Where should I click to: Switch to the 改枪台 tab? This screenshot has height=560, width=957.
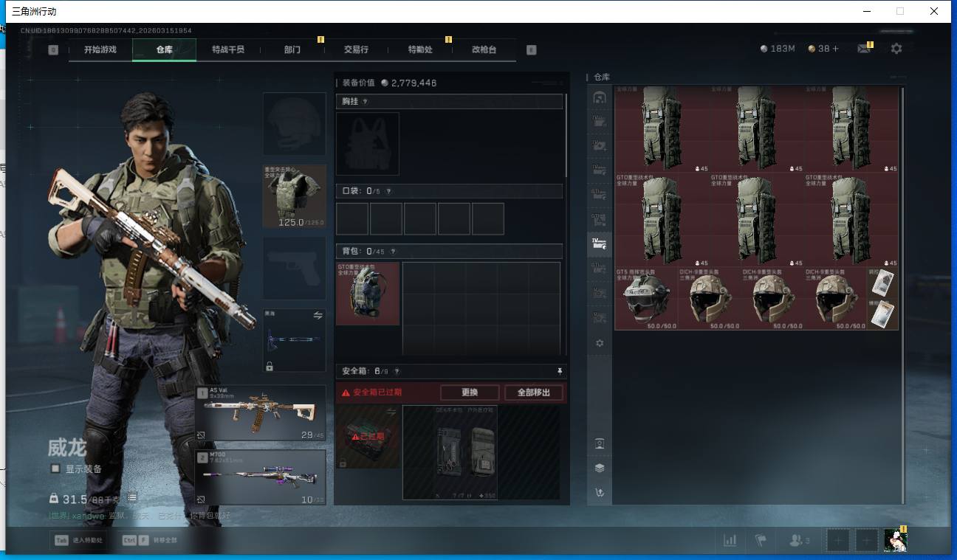pos(484,49)
